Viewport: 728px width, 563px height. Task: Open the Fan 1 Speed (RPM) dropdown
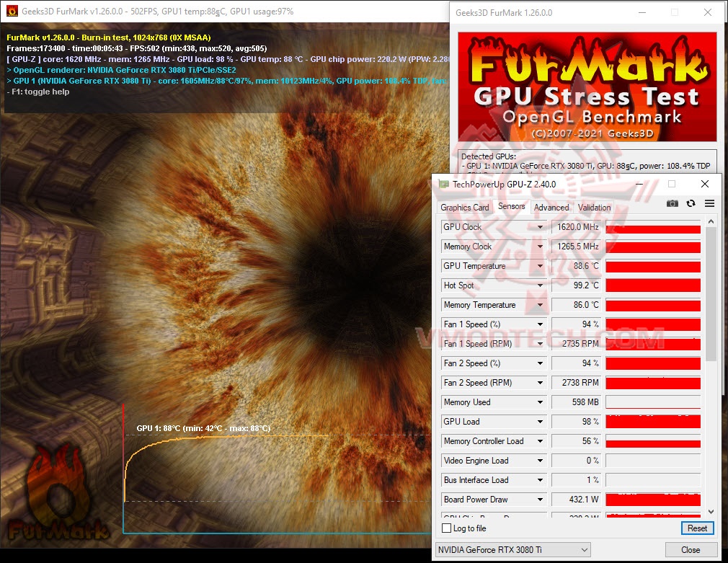540,344
